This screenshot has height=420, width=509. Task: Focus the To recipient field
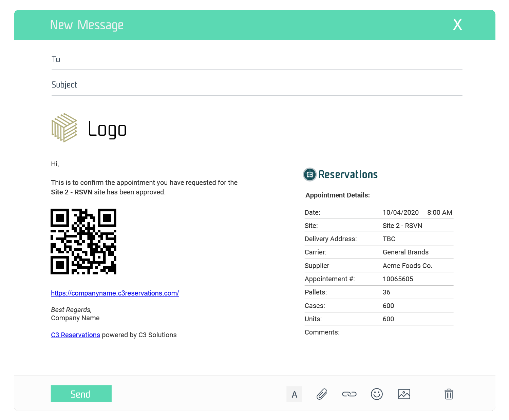[x=257, y=59]
